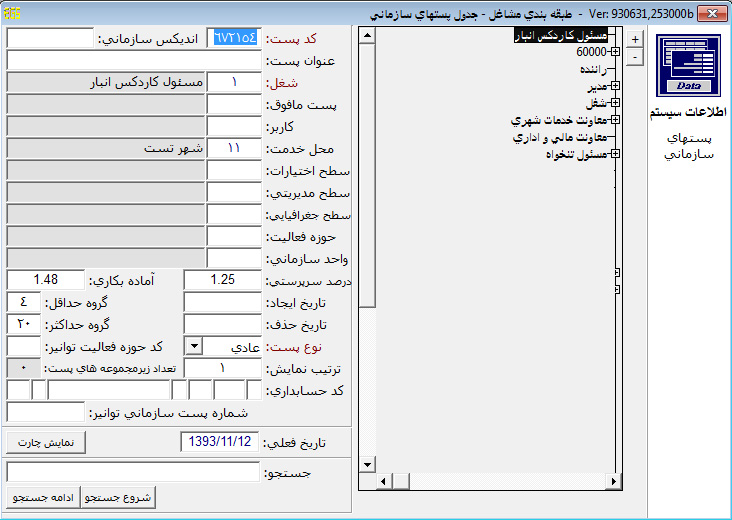This screenshot has height=520, width=732.
Task: Click the tree scroll right arrow
Action: click(x=613, y=481)
